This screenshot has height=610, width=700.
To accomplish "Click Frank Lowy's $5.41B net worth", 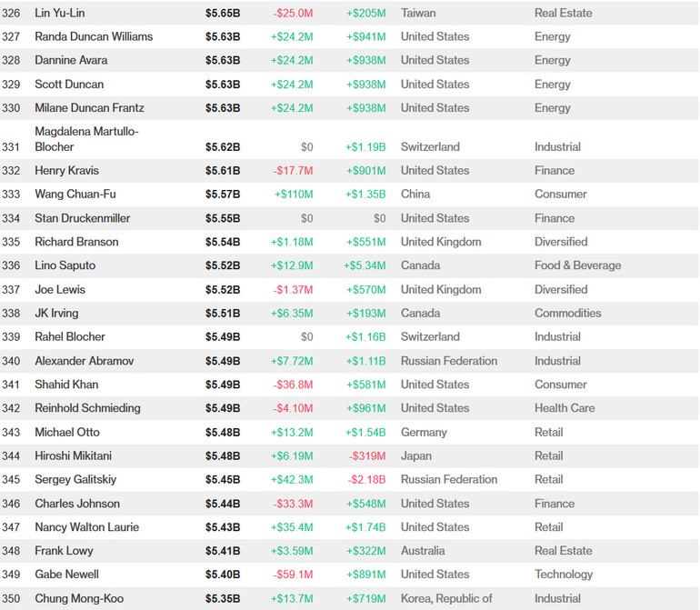I will (x=223, y=551).
